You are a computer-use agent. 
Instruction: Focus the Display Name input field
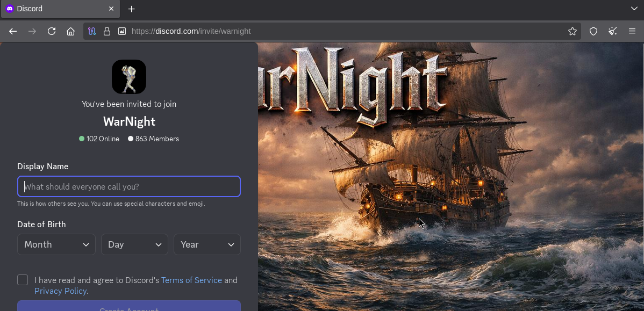[x=129, y=186]
